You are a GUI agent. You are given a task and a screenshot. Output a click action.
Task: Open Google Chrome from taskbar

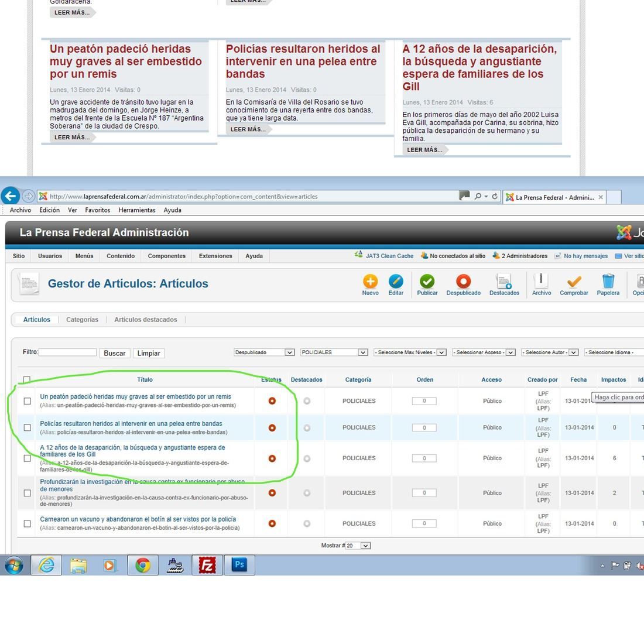tap(143, 565)
